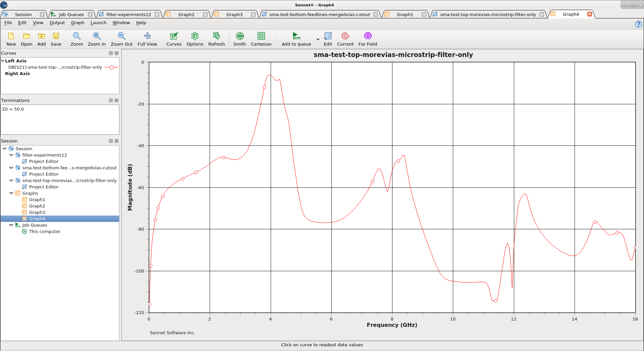Click the Add file icon
644x351 pixels.
[x=42, y=36]
